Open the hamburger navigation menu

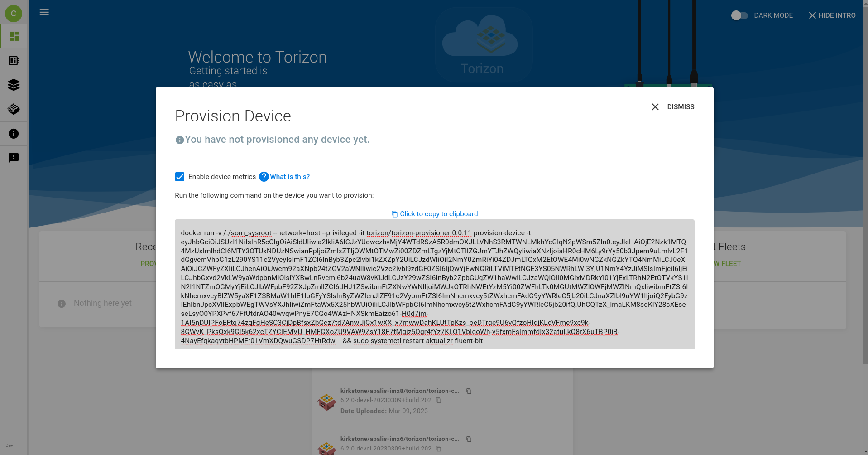(44, 12)
